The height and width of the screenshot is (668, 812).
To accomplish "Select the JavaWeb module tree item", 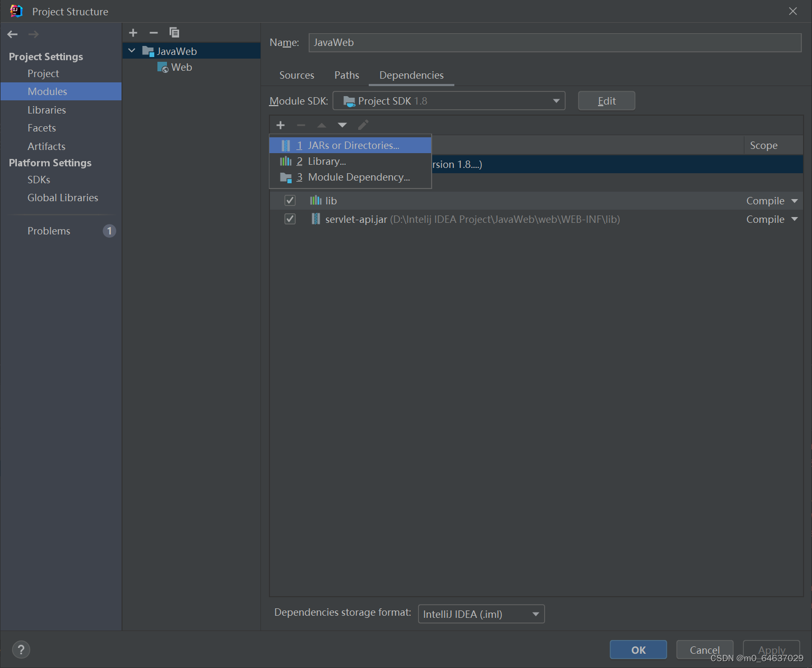I will pyautogui.click(x=192, y=51).
